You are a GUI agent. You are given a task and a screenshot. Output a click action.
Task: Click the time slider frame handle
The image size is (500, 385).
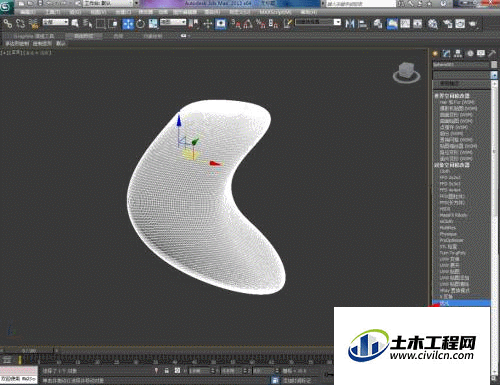coord(29,351)
